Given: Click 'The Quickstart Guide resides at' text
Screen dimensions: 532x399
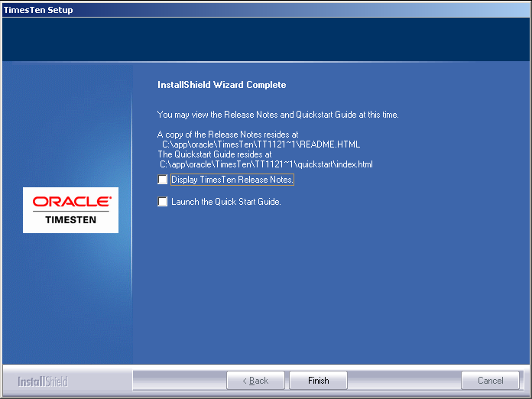Looking at the screenshot, I should (215, 154).
